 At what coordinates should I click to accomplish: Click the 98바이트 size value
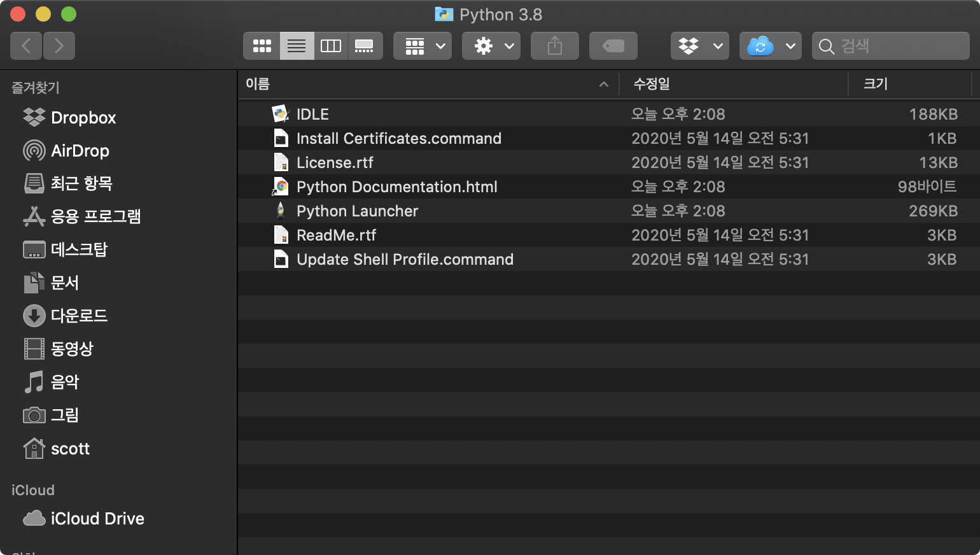tap(927, 187)
